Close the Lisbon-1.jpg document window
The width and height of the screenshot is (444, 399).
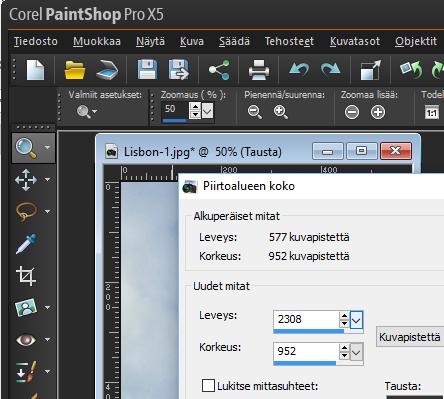396,151
